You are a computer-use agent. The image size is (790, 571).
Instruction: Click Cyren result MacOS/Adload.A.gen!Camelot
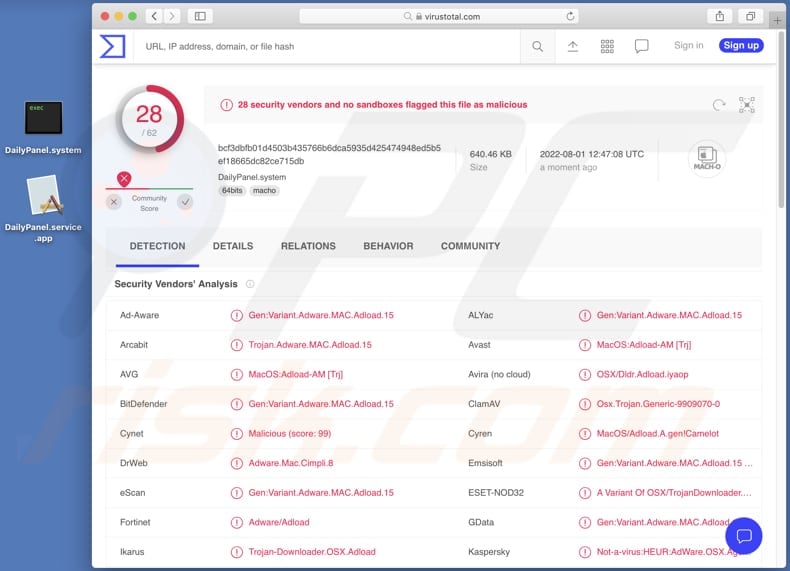(x=657, y=433)
